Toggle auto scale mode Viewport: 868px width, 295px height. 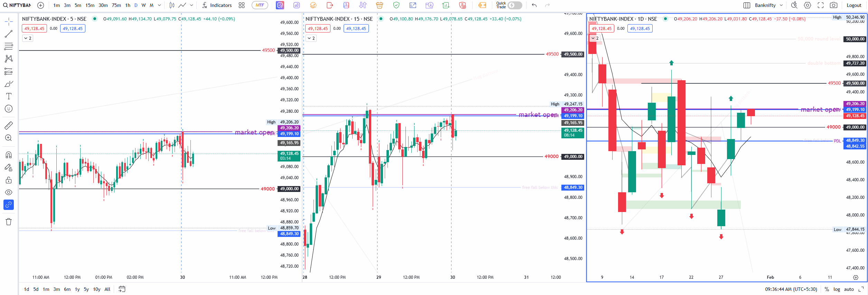(849, 289)
